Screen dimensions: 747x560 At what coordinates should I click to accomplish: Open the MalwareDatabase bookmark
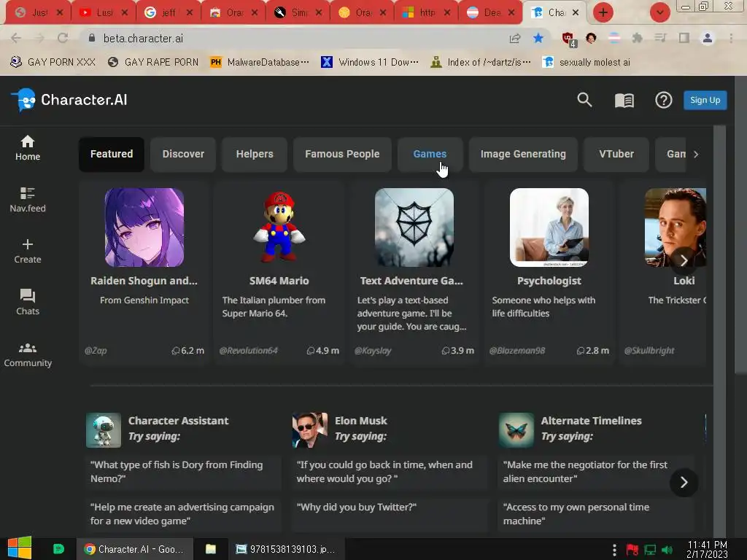260,63
